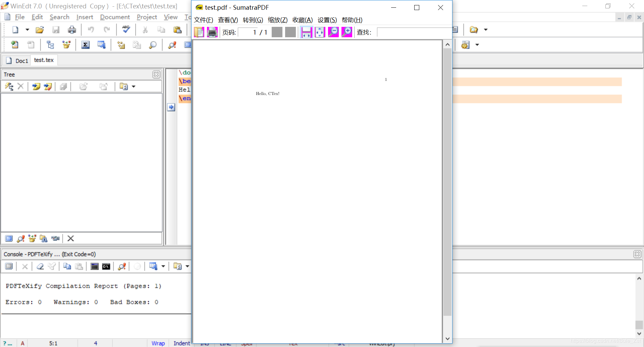This screenshot has width=644, height=347.
Task: Click the SumatraPDF scroll down arrow
Action: [x=447, y=339]
